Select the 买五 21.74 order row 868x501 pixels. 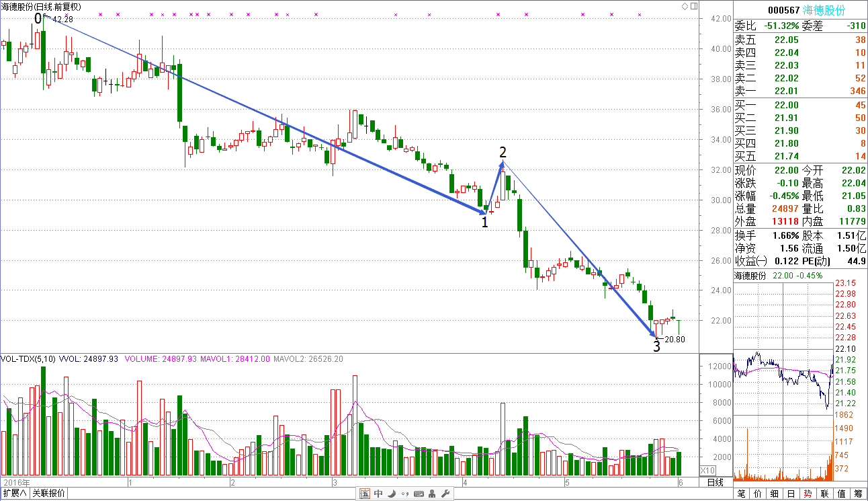point(800,156)
